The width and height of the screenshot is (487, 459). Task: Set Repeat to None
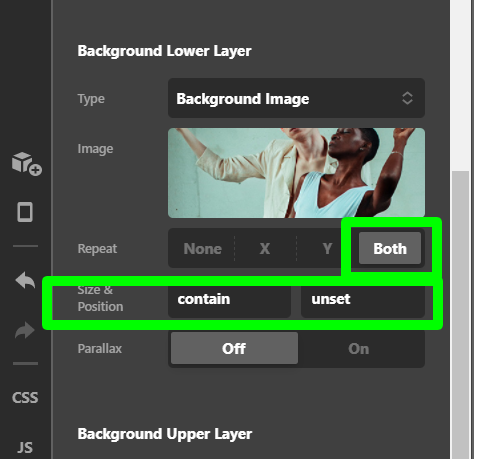tap(202, 249)
